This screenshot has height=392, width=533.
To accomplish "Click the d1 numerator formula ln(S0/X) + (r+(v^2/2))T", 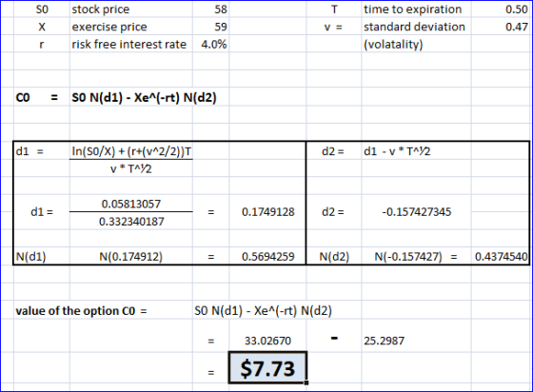I will [131, 151].
